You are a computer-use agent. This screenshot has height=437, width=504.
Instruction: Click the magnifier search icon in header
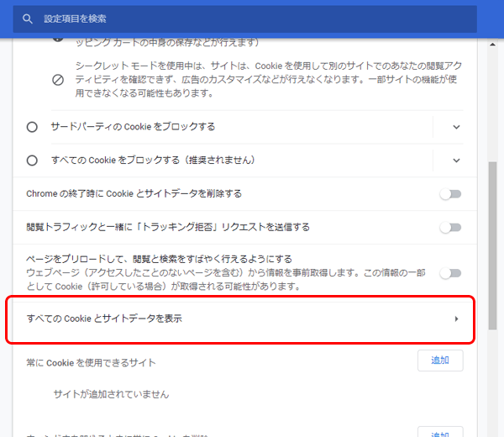point(28,18)
